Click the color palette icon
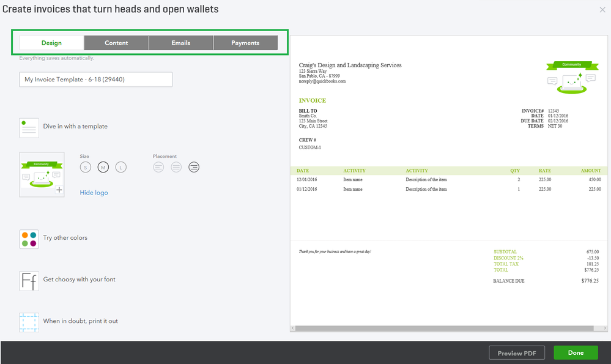This screenshot has width=611, height=364. 29,239
